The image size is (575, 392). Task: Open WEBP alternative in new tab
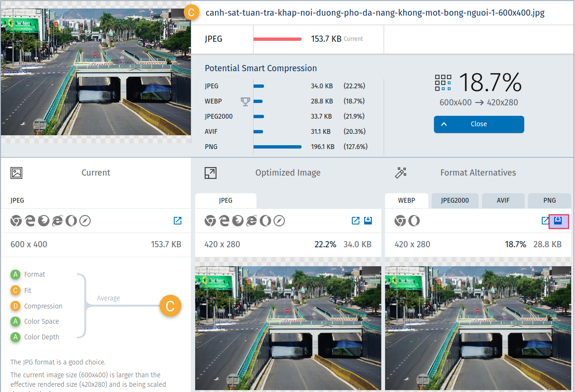click(546, 221)
